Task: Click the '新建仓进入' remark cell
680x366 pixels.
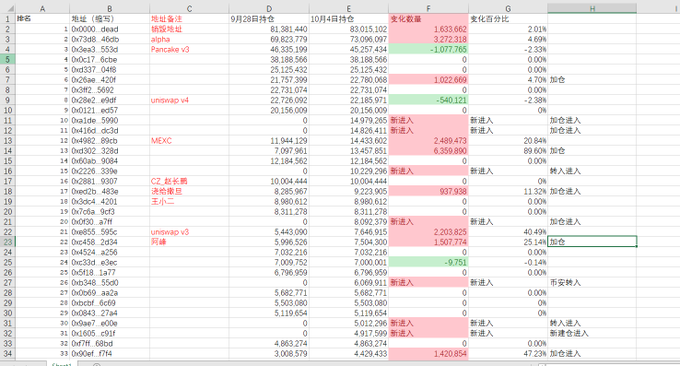Action: [x=592, y=333]
